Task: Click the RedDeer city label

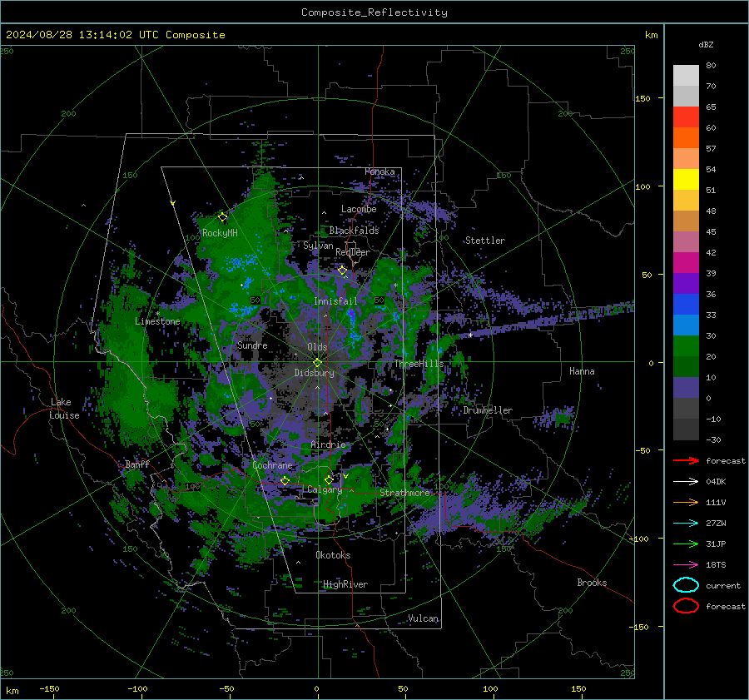Action: pyautogui.click(x=353, y=252)
